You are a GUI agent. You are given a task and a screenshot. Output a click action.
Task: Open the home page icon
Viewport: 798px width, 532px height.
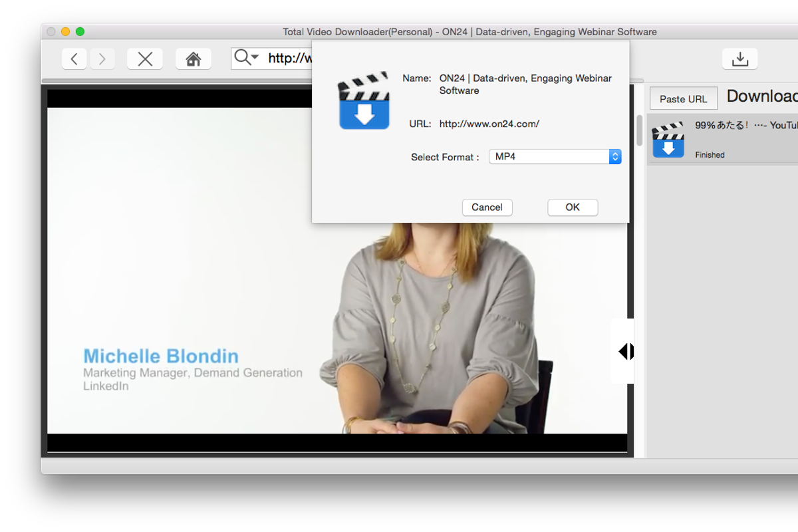pyautogui.click(x=194, y=59)
